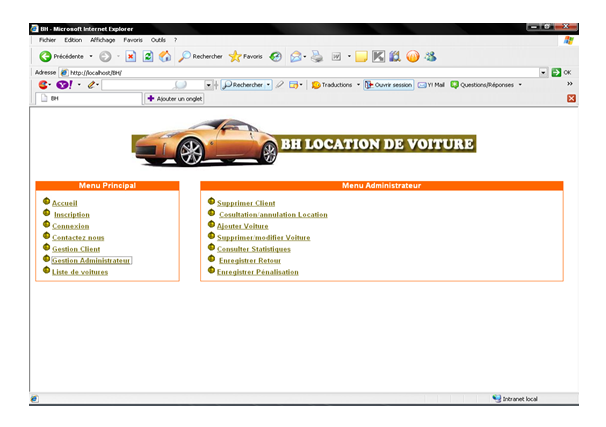Open Favoris star in toolbar

pyautogui.click(x=245, y=56)
